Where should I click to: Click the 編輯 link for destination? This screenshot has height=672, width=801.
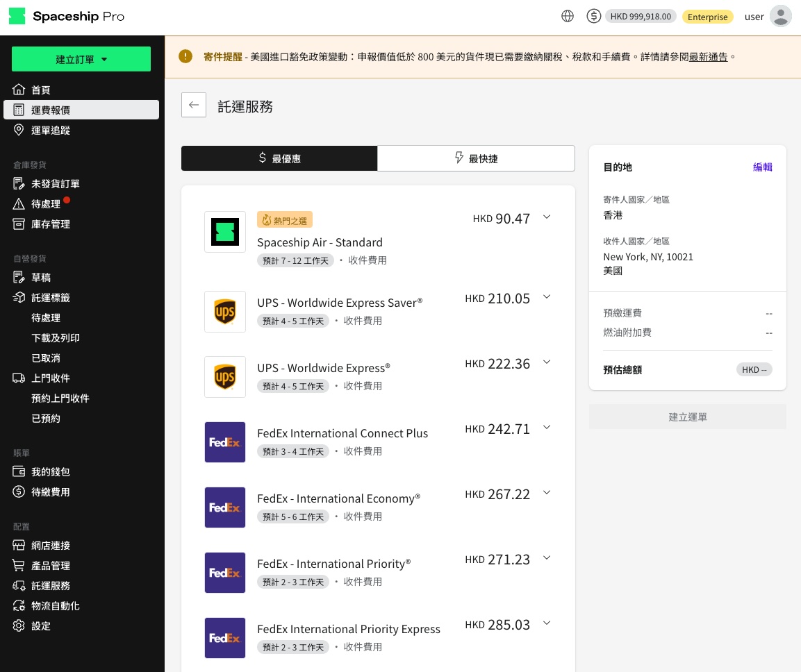click(x=762, y=167)
